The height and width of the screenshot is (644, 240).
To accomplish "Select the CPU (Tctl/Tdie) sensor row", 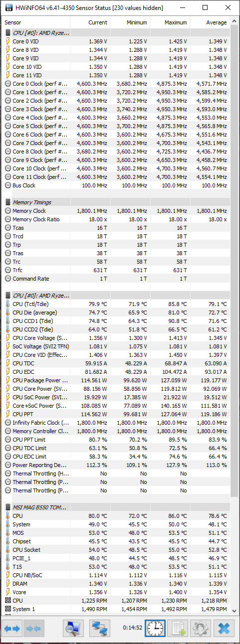I will click(116, 304).
